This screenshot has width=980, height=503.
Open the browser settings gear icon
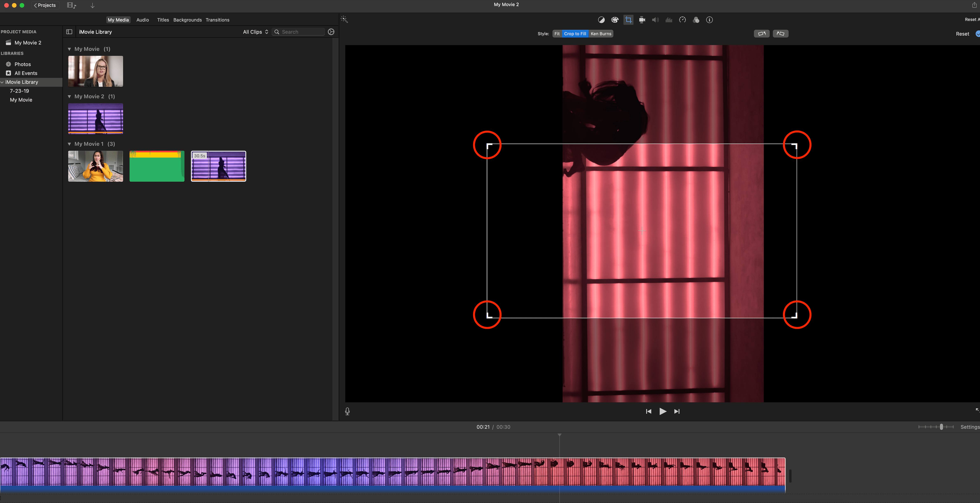pyautogui.click(x=331, y=32)
